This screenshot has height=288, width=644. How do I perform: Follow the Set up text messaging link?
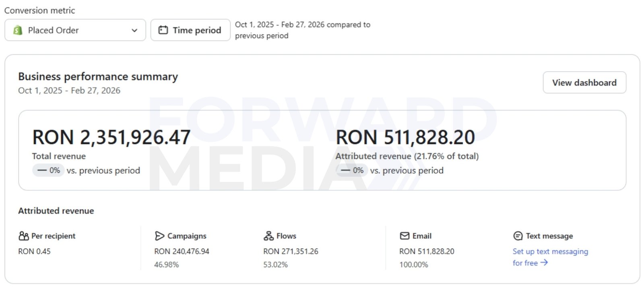coord(550,252)
